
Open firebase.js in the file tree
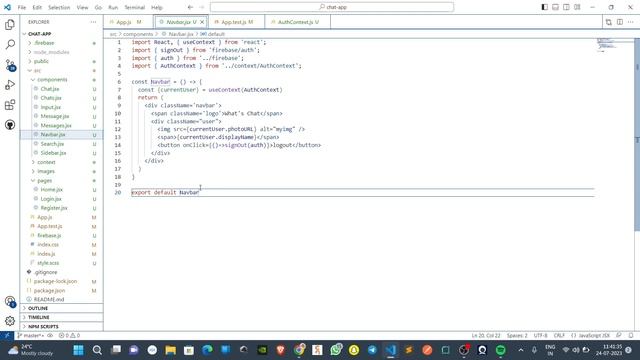click(x=61, y=236)
